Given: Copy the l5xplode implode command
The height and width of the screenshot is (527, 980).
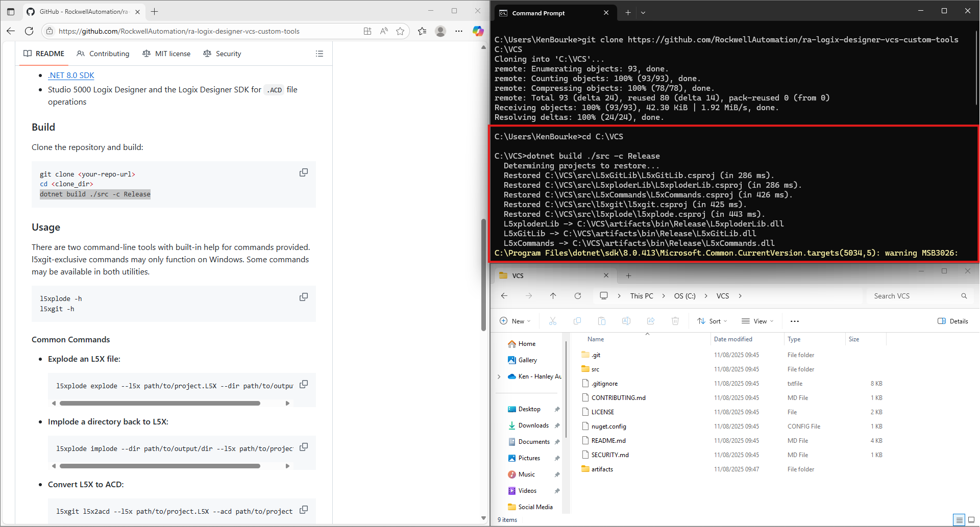Looking at the screenshot, I should point(304,447).
